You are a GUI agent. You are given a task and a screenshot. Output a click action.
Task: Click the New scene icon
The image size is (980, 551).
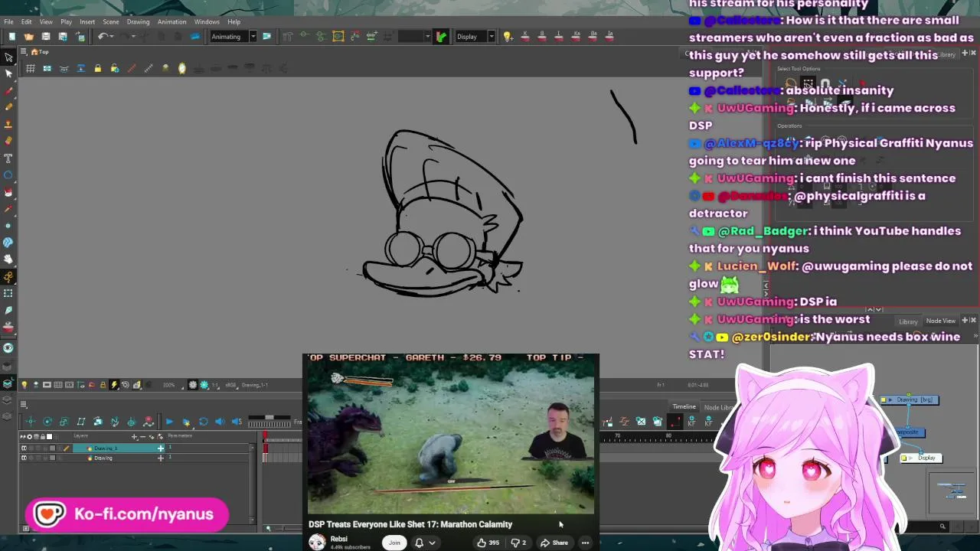11,37
